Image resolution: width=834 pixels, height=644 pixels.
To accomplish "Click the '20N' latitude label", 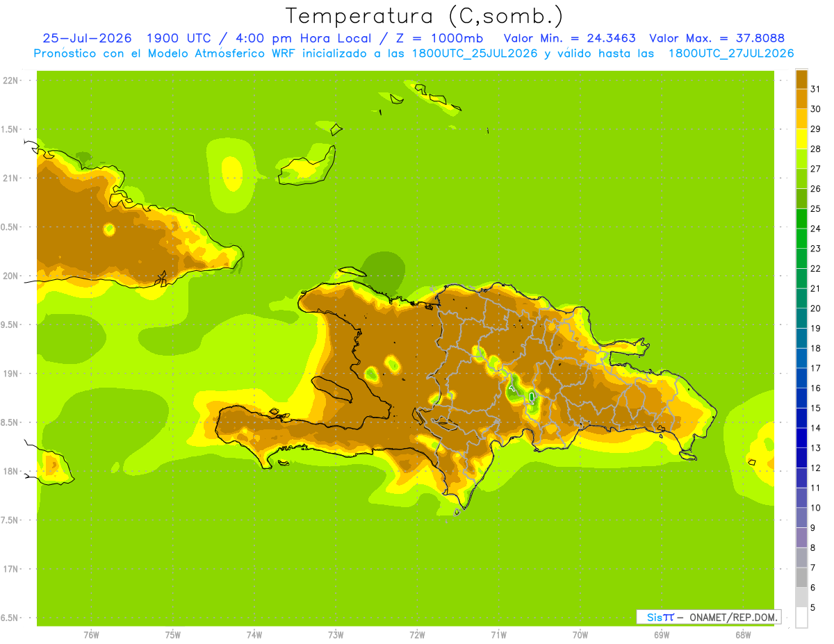I will click(10, 276).
